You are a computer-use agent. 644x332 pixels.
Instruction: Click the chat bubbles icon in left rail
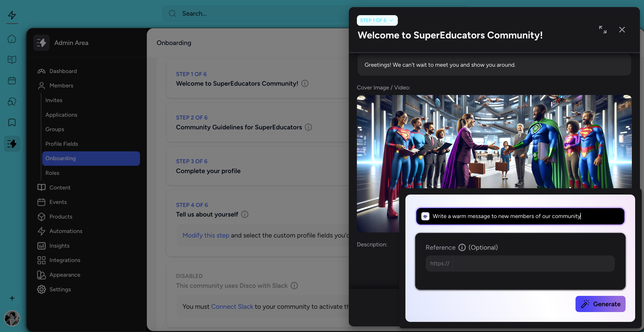pyautogui.click(x=12, y=102)
